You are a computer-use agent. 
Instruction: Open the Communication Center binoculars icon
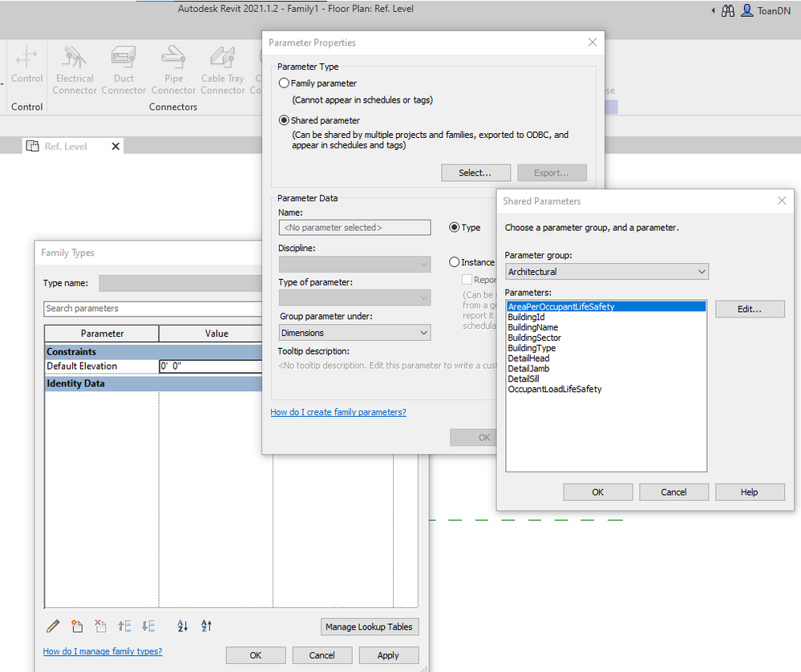click(728, 10)
